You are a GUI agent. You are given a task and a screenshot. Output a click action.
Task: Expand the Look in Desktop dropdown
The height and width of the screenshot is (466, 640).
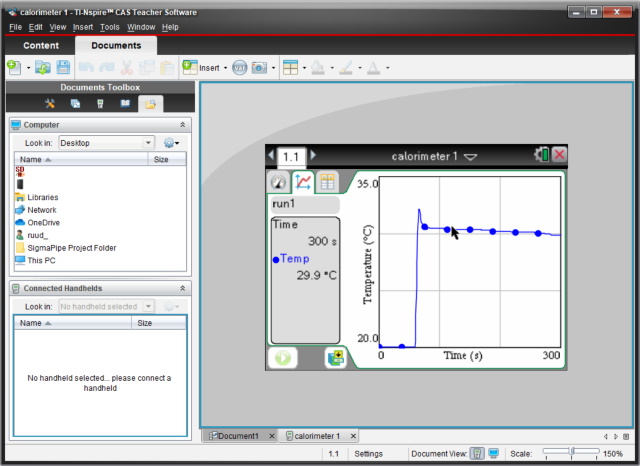pos(148,143)
